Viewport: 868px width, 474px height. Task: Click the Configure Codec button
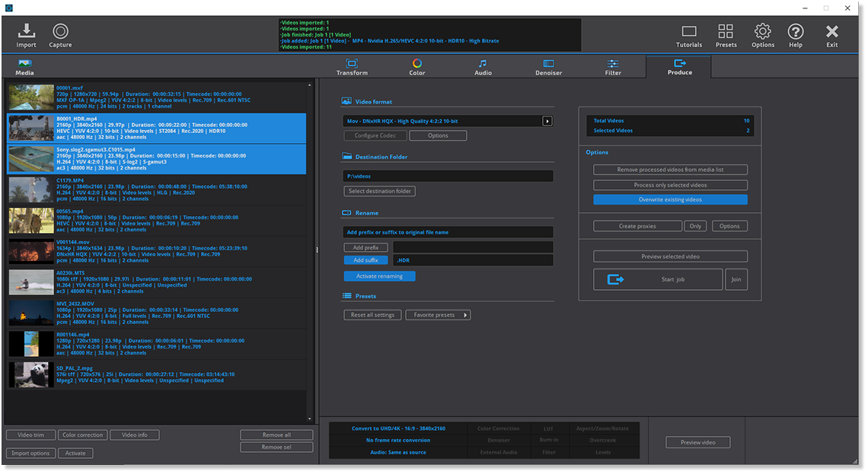tap(375, 135)
